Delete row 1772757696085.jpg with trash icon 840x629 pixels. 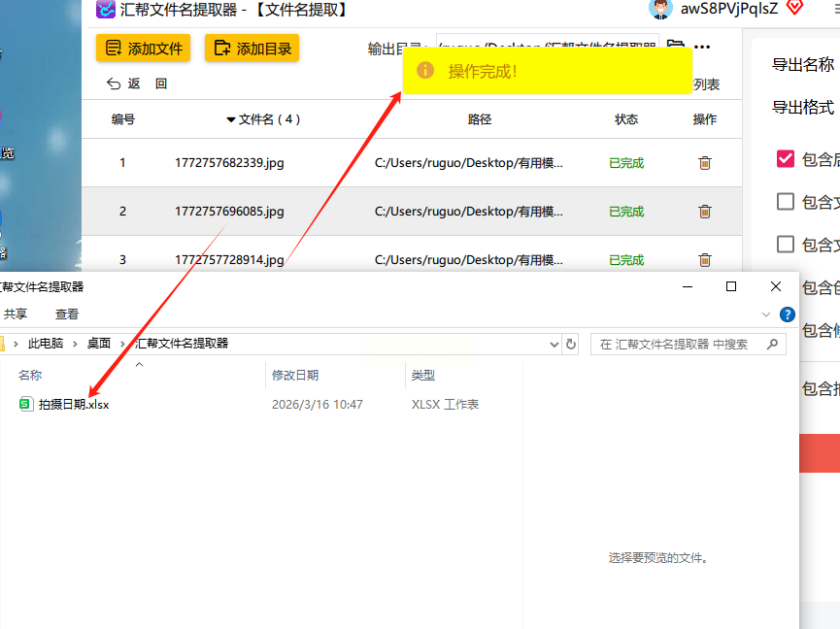point(705,212)
